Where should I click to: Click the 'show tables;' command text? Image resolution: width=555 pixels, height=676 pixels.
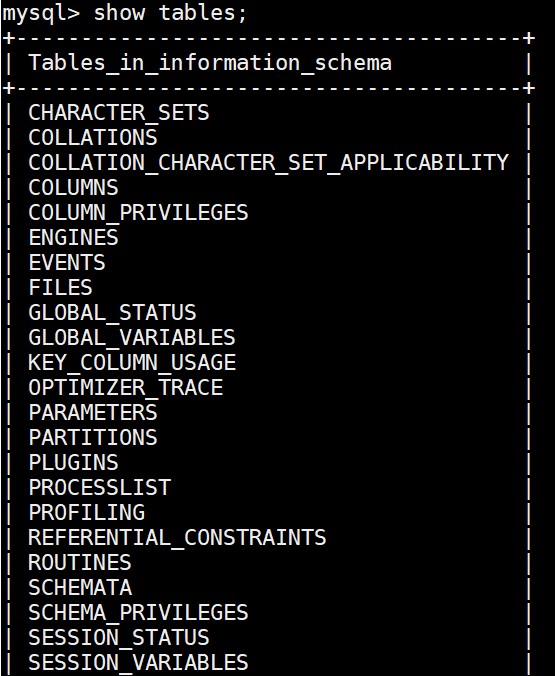point(170,13)
